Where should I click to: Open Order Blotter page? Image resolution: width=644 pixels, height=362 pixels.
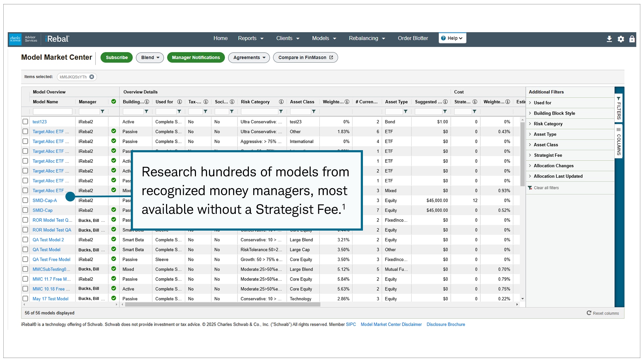click(x=413, y=38)
